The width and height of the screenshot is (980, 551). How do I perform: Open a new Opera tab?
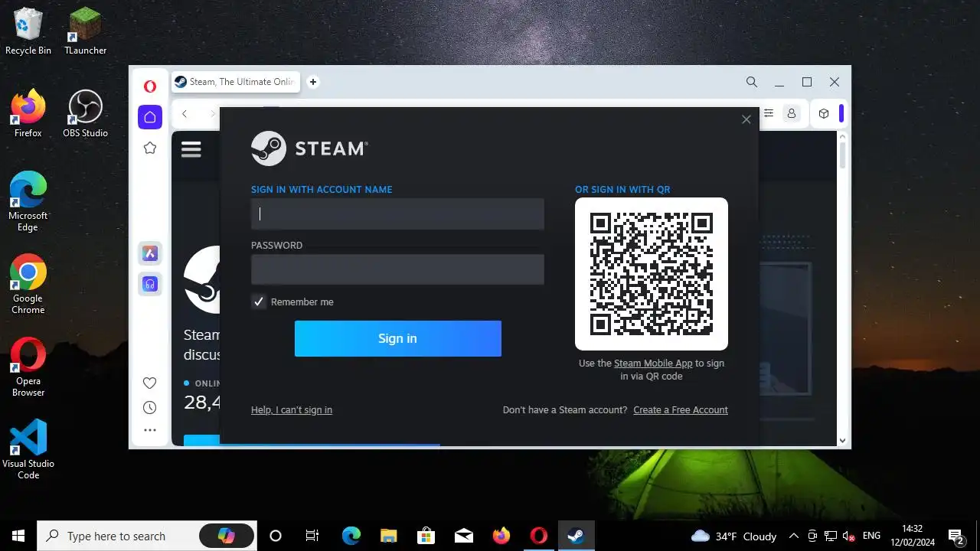(313, 82)
